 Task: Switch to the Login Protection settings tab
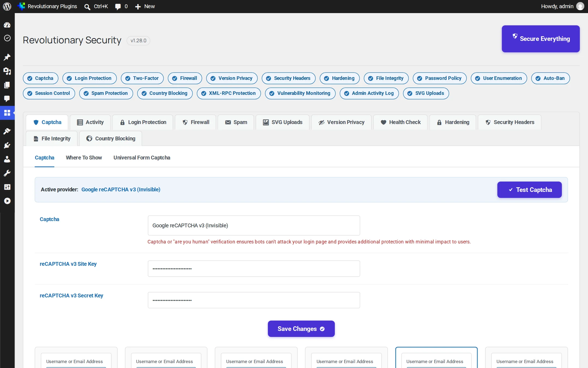point(143,122)
